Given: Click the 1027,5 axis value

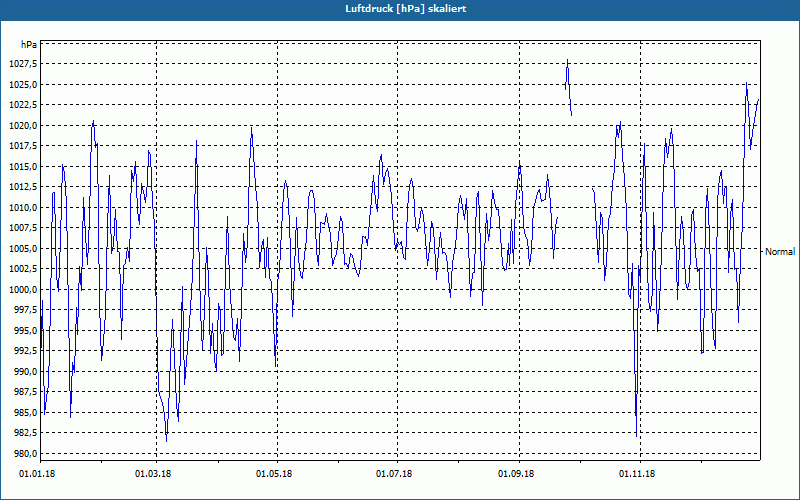Looking at the screenshot, I should coord(22,64).
